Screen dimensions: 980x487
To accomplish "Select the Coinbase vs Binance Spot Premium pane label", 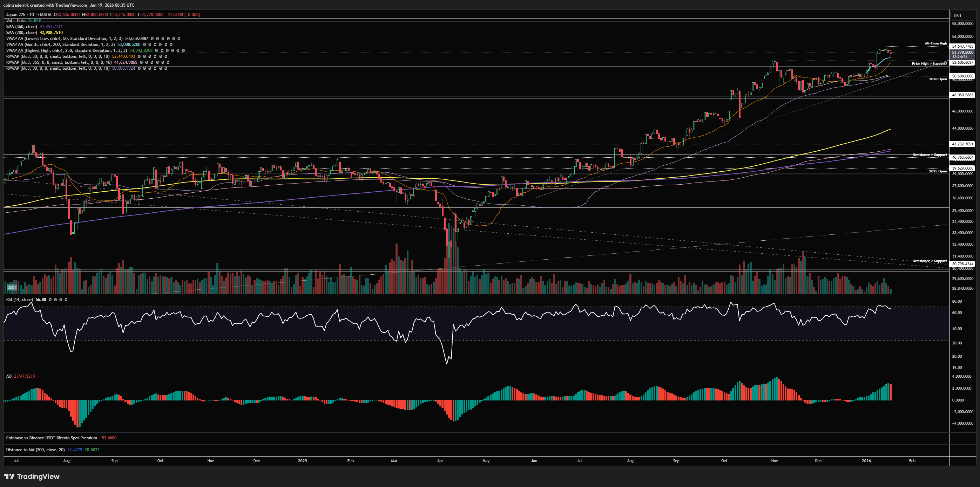I will coord(51,438).
